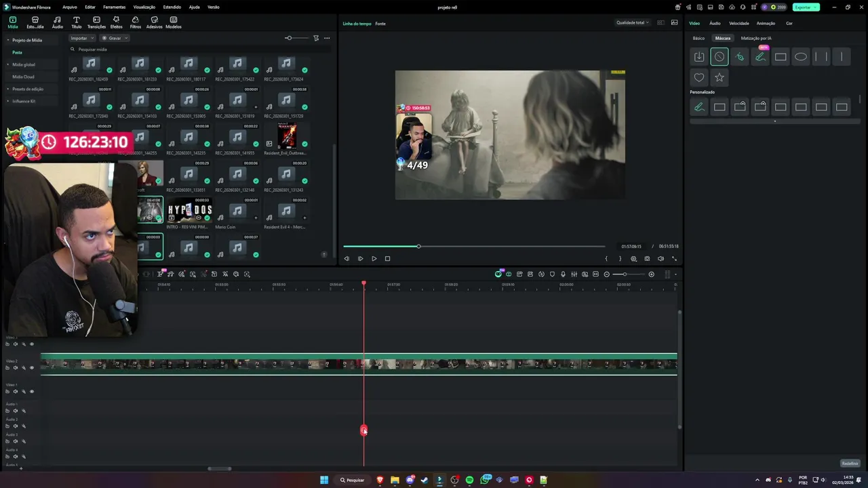Click the media filter funnel icon
This screenshot has width=868, height=488.
click(x=316, y=38)
